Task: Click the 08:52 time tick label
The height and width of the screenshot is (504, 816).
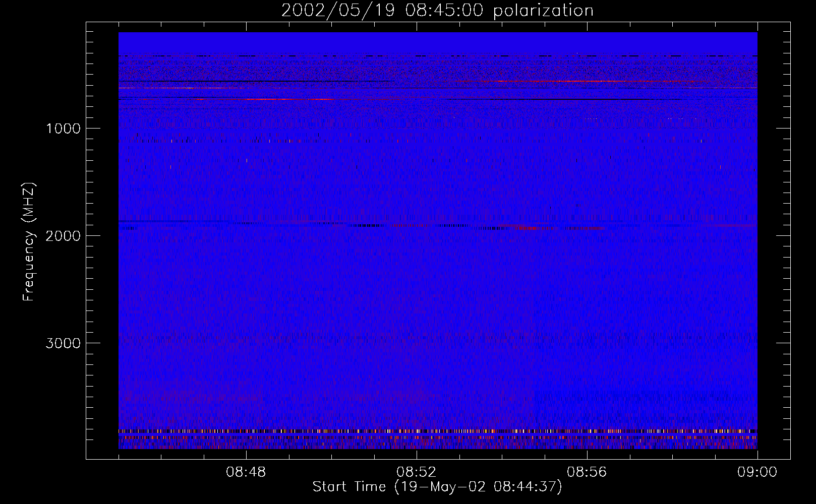Action: coord(416,472)
